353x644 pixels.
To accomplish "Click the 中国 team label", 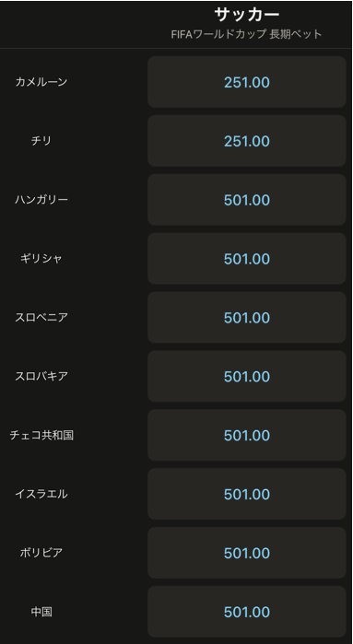I will coord(41,612).
